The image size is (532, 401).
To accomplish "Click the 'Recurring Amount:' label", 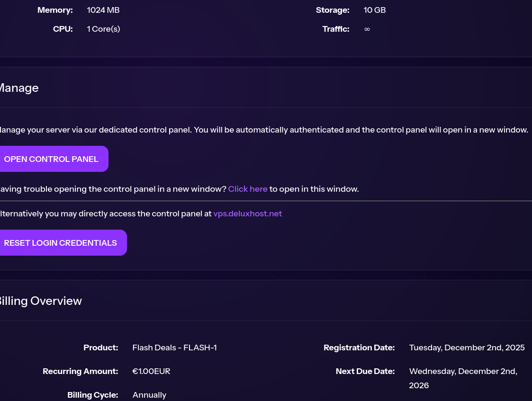I will point(81,372).
